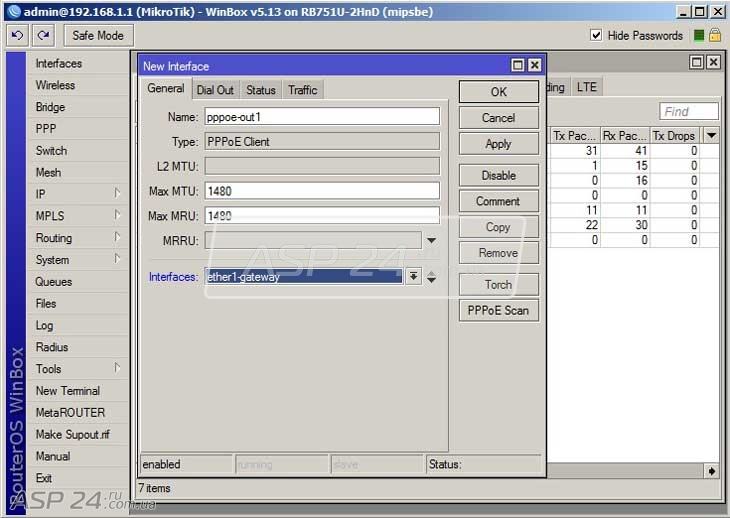Click the green status indicator square
730x518 pixels.
[x=698, y=35]
